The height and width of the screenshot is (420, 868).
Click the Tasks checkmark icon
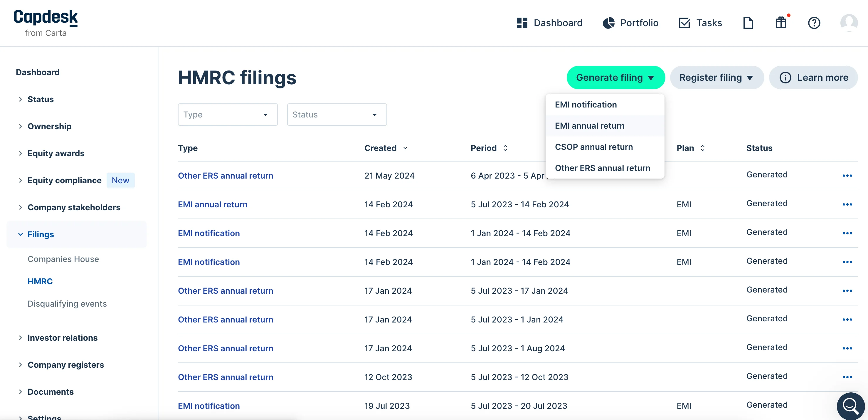[x=684, y=23]
